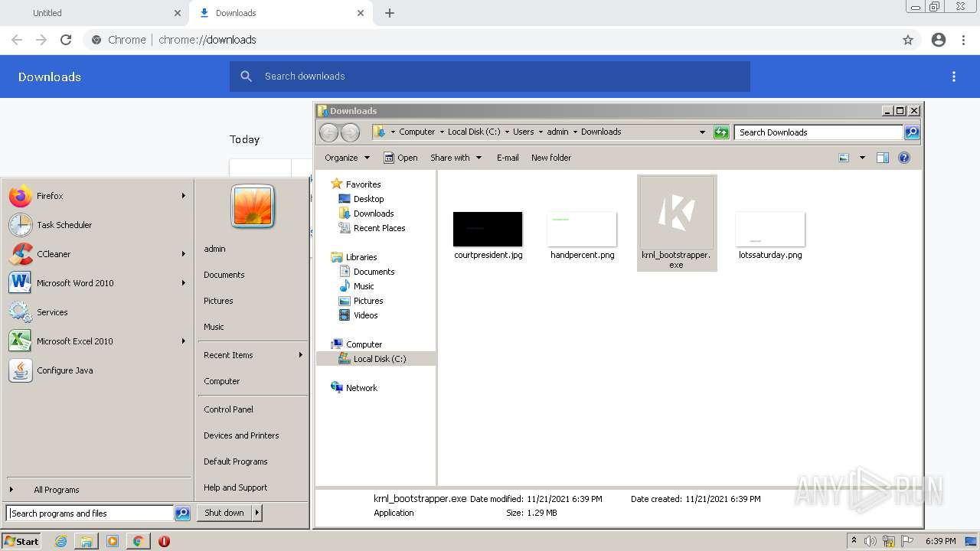Refresh the Downloads folder view
This screenshot has width=980, height=551.
pos(721,132)
